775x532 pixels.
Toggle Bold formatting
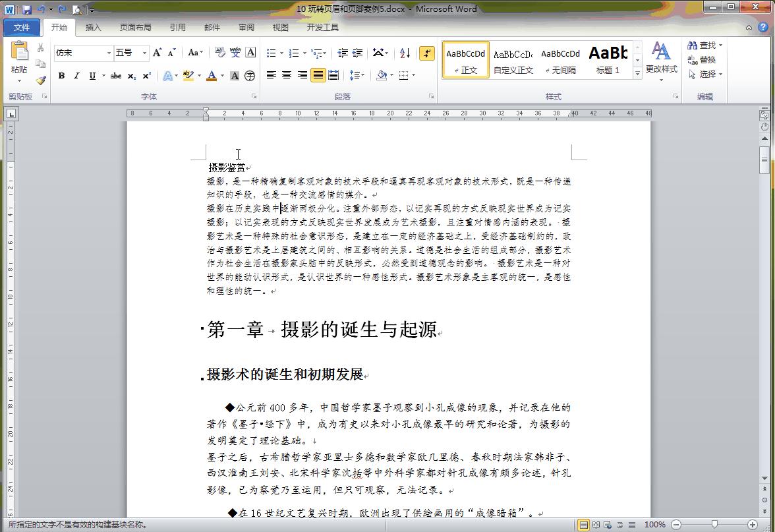pyautogui.click(x=61, y=76)
